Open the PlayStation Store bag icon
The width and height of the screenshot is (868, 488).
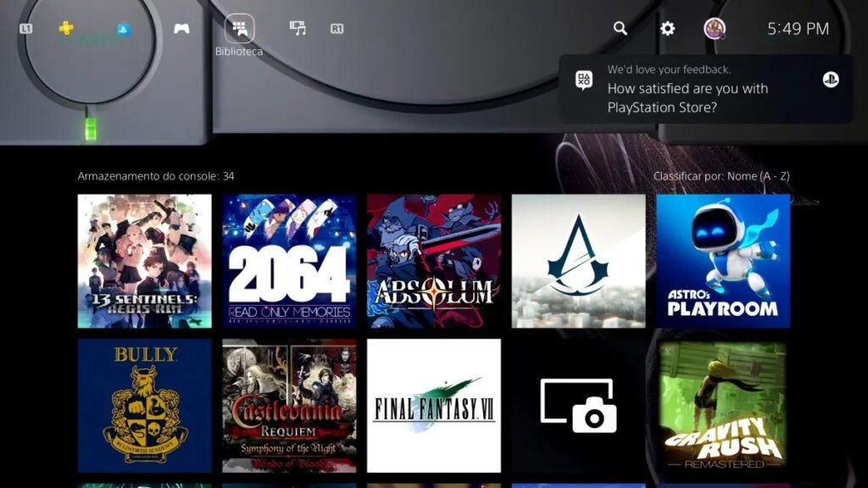click(x=124, y=28)
